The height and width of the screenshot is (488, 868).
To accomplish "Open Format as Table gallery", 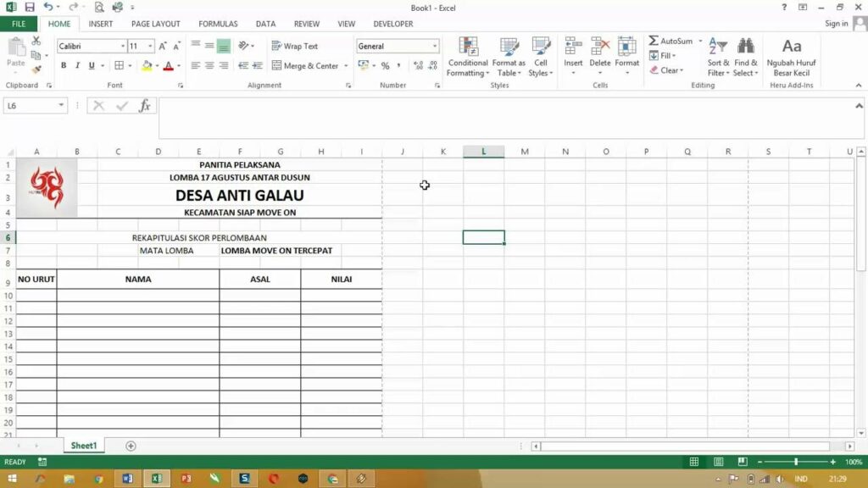I will (x=509, y=57).
